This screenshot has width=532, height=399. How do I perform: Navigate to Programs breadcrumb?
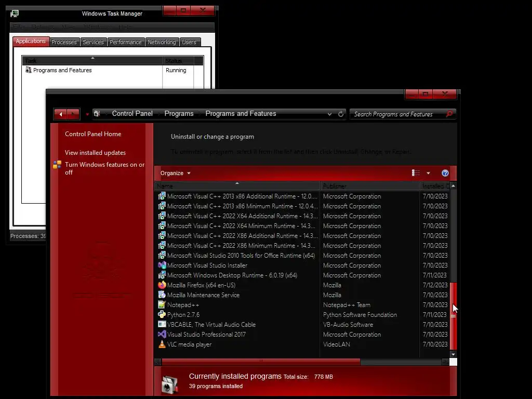[x=179, y=114]
